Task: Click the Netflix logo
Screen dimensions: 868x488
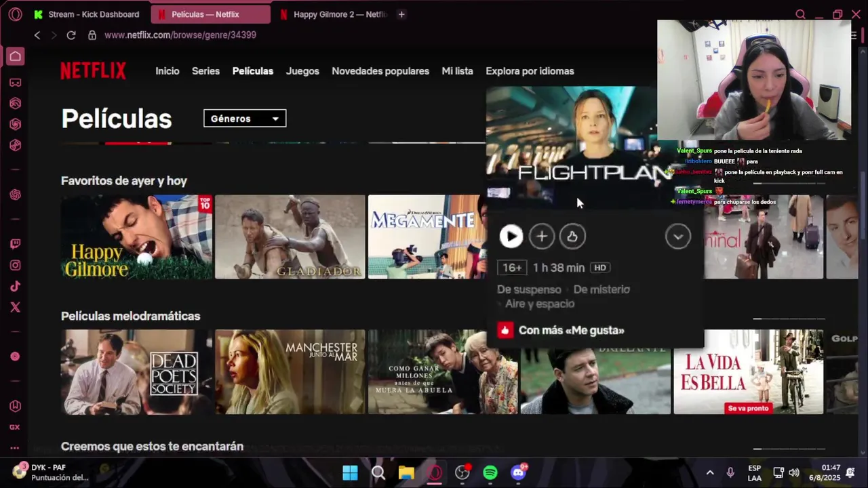Action: tap(93, 70)
